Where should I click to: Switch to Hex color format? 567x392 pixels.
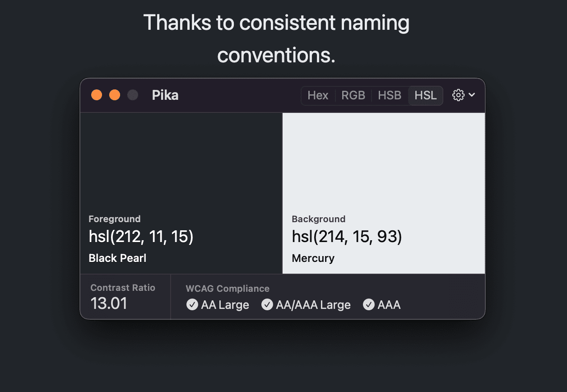coord(318,96)
